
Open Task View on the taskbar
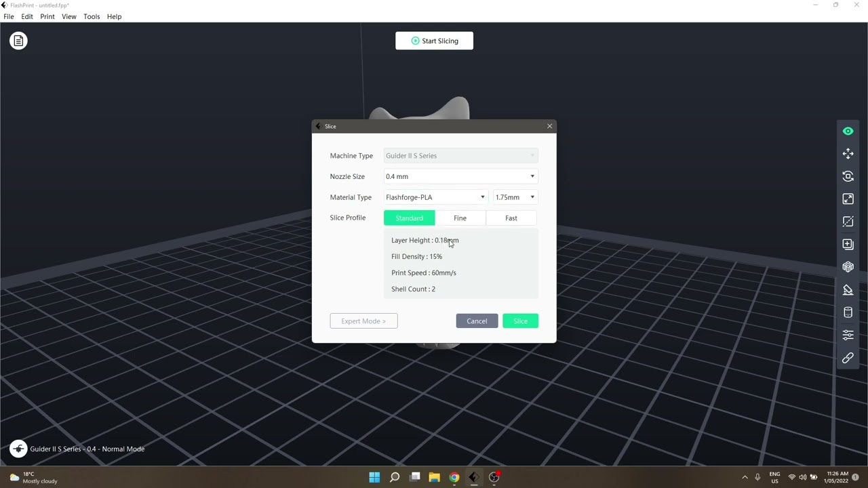415,477
